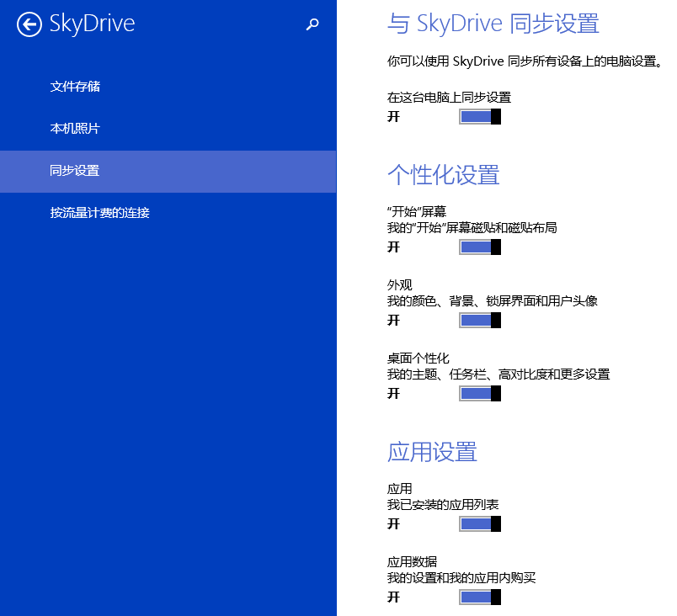Select 本机照片 in the sidebar
The width and height of the screenshot is (677, 616).
(75, 129)
